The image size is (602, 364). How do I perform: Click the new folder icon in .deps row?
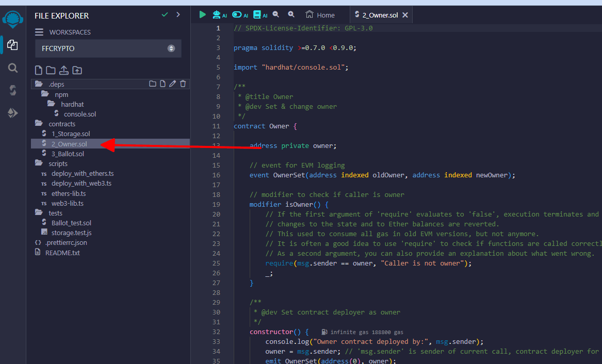(152, 84)
